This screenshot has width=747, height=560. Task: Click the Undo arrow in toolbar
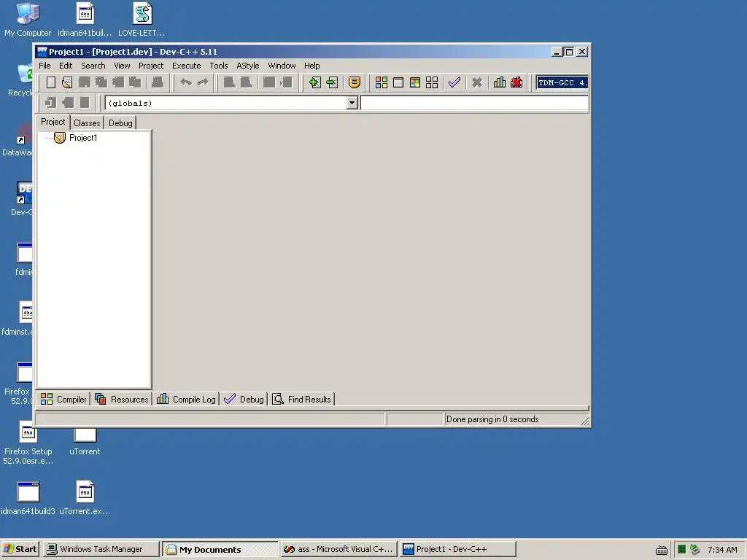pyautogui.click(x=186, y=82)
